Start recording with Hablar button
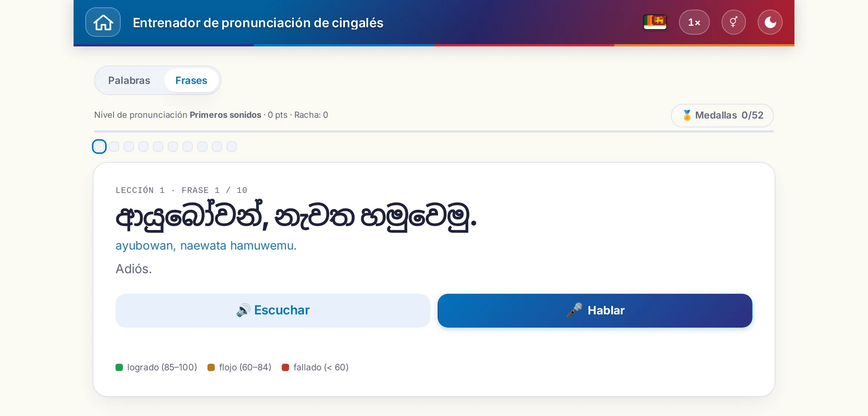Screen dimensions: 868x416 595,310
